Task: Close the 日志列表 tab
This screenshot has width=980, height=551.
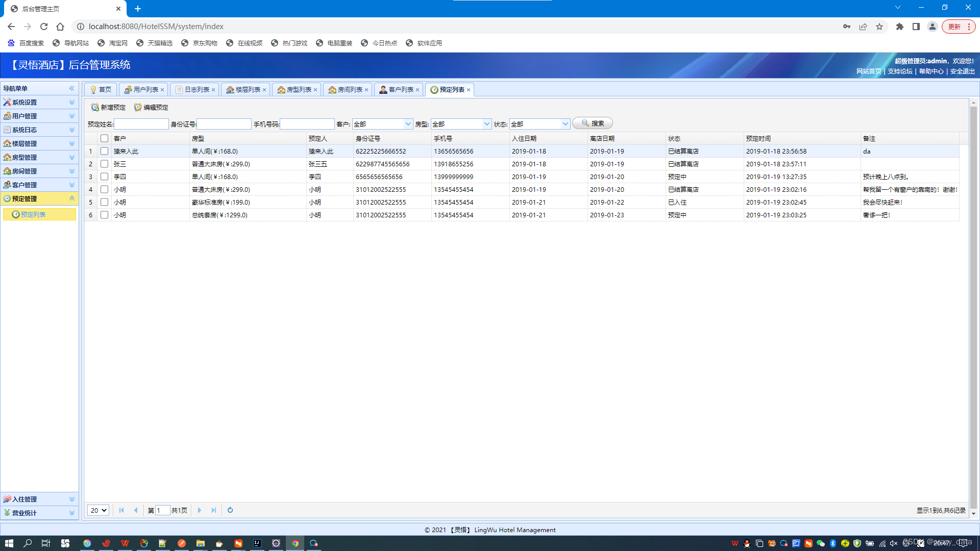Action: pos(213,90)
